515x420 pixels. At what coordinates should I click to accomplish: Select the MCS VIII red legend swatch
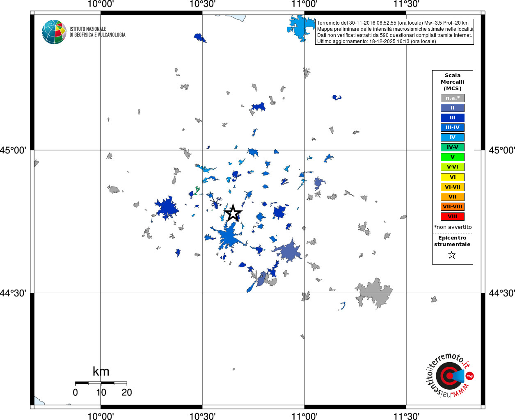453,217
